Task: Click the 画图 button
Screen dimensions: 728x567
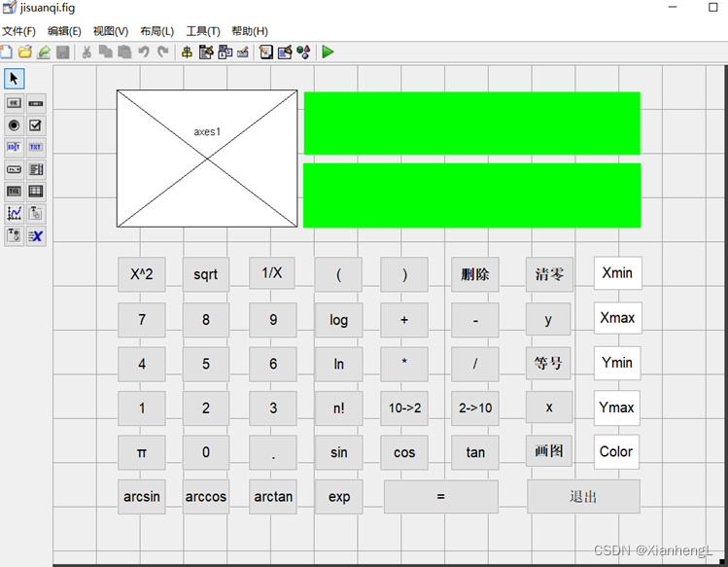Action: 549,450
